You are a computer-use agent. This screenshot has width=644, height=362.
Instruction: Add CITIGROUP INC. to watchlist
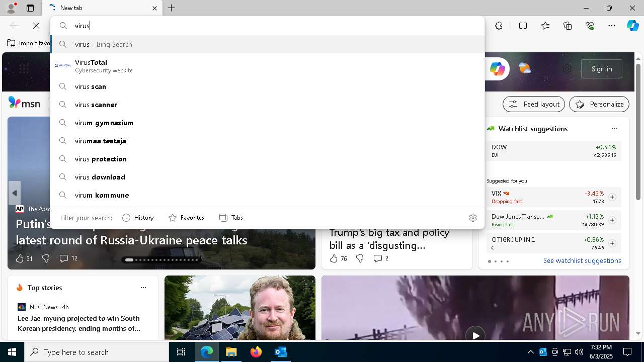(612, 243)
